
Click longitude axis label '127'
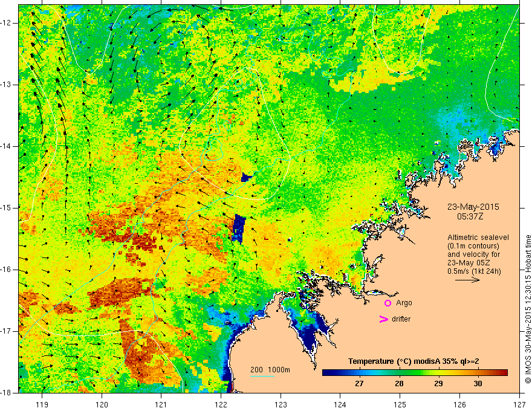click(x=519, y=404)
